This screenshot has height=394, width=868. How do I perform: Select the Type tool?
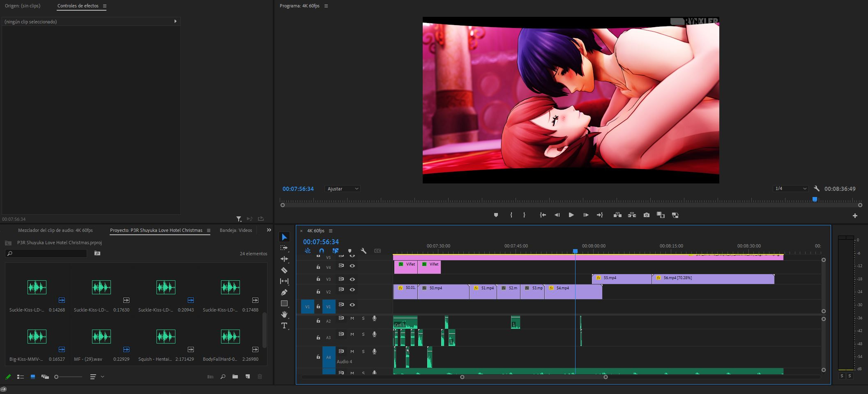284,326
